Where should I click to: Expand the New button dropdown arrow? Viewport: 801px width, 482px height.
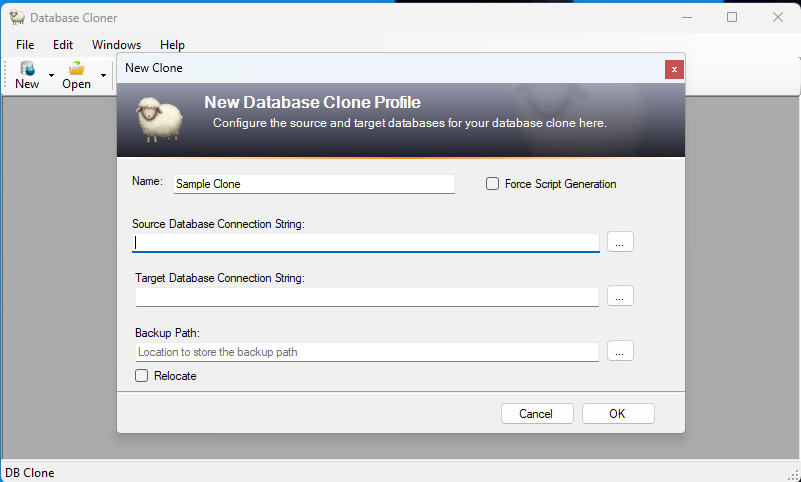51,76
